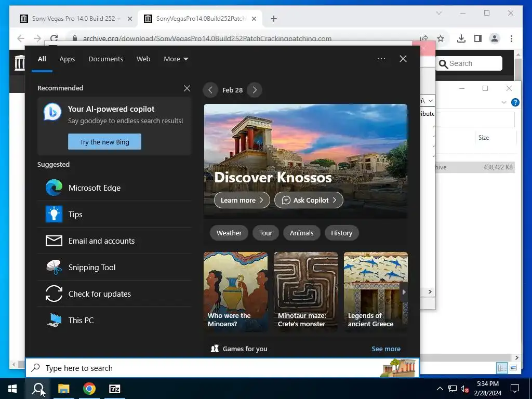Open Minotaur maze Crete's monster card
This screenshot has height=399, width=532.
coord(305,292)
